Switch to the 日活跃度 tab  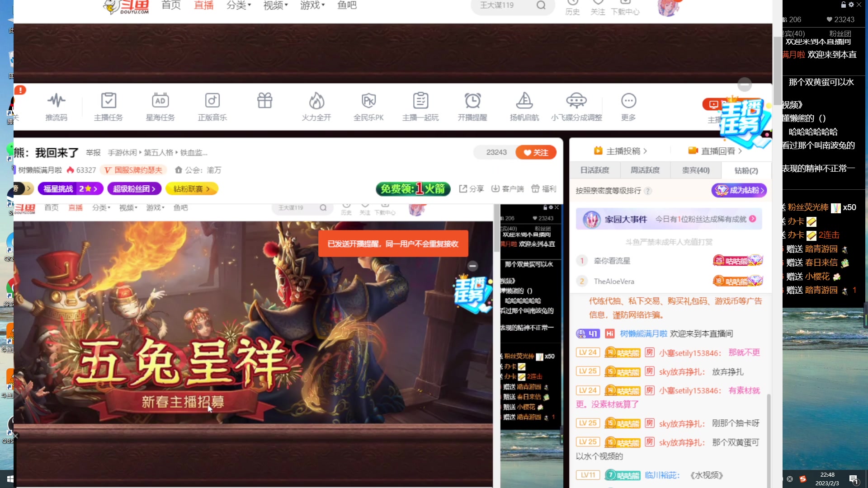594,170
